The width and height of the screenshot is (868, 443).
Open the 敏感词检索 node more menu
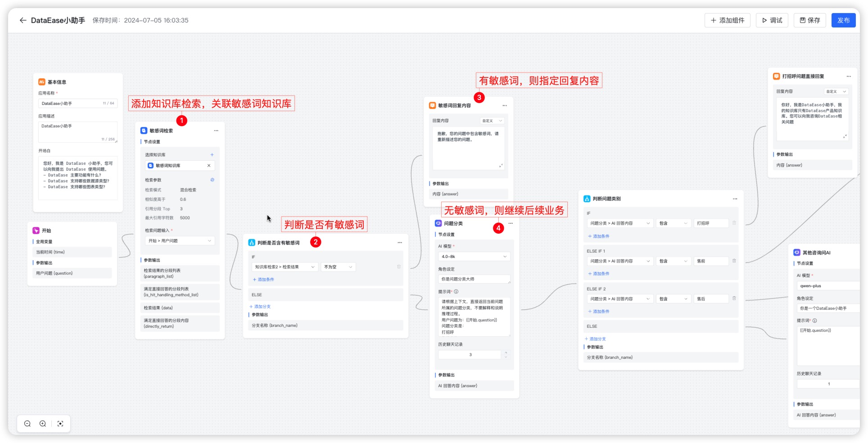click(x=216, y=131)
